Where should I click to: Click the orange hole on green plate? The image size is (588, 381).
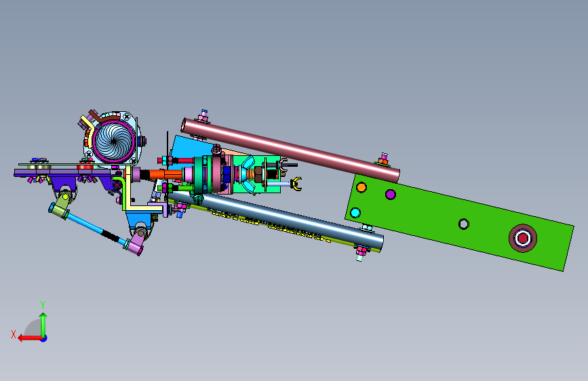(361, 187)
